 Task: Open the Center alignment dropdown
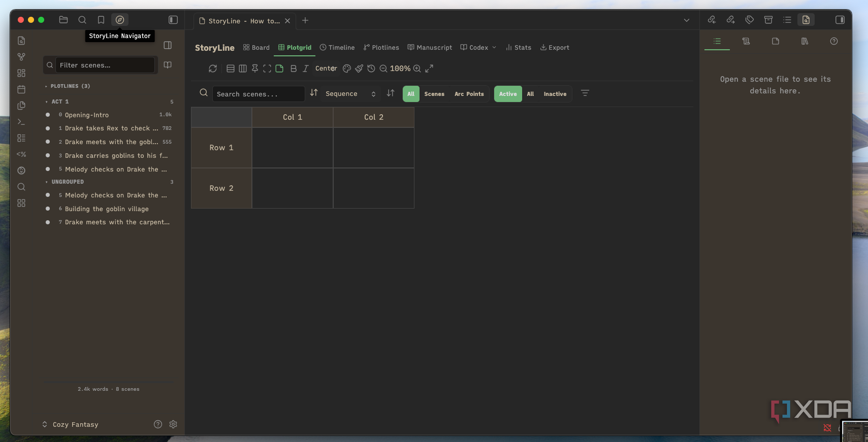(326, 69)
